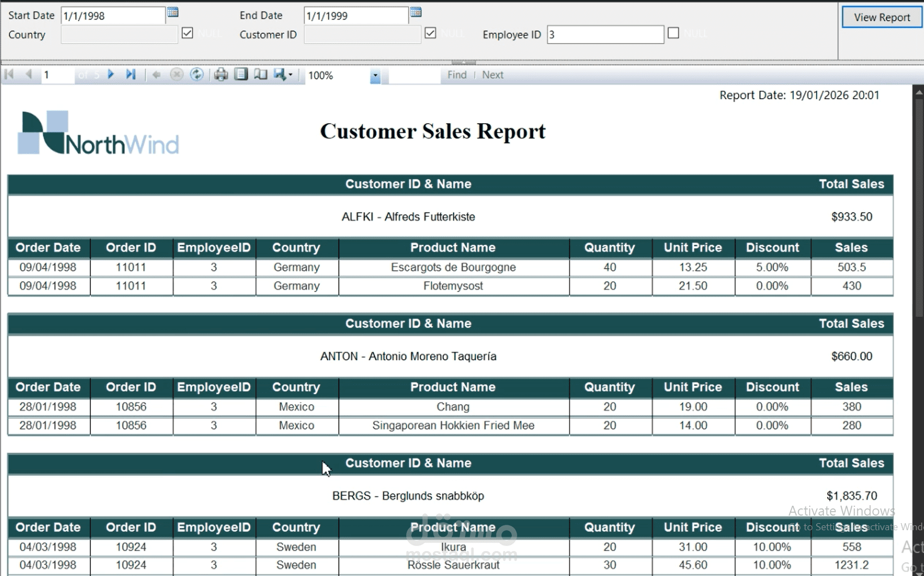Open page setup
The width and height of the screenshot is (924, 576).
coord(261,75)
